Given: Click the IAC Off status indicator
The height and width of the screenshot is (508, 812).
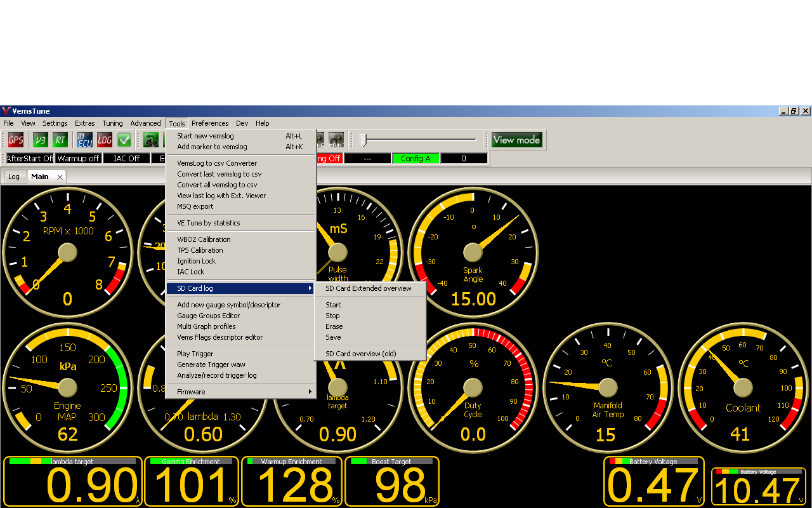Looking at the screenshot, I should (127, 158).
